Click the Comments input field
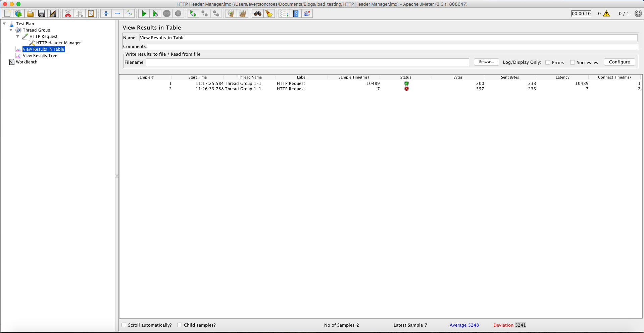644x333 pixels. pos(393,46)
